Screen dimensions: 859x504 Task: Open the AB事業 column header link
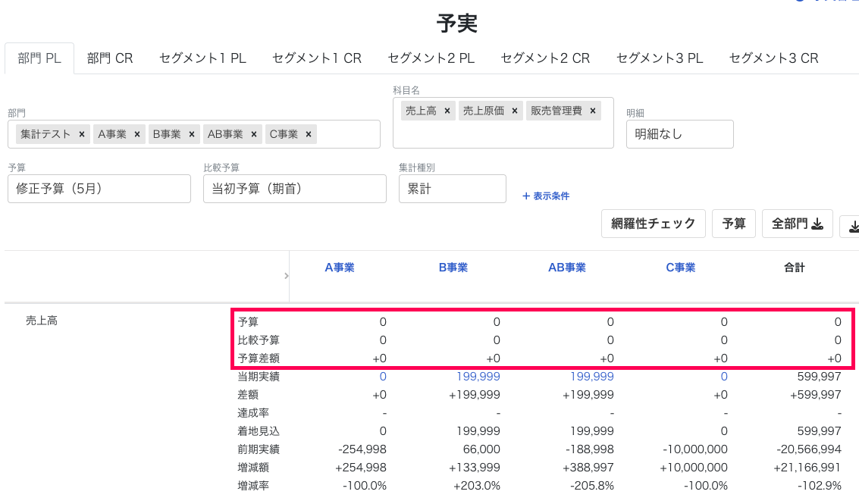(567, 268)
